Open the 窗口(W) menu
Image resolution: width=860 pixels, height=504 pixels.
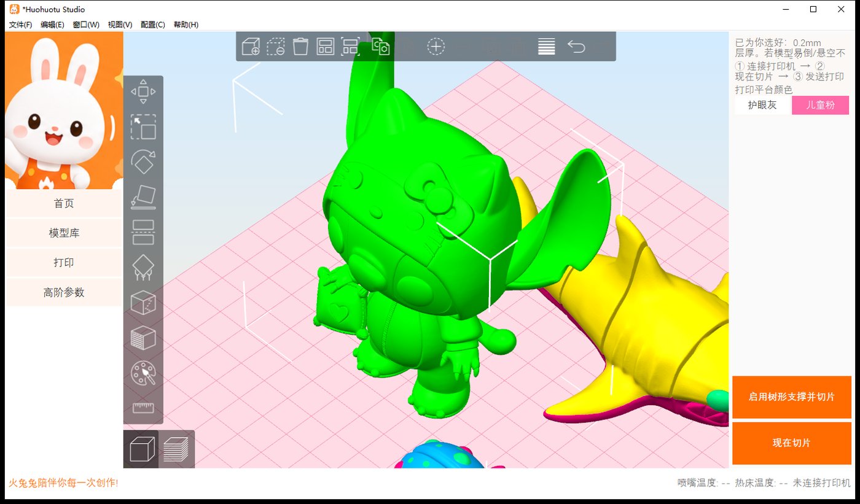pos(86,25)
